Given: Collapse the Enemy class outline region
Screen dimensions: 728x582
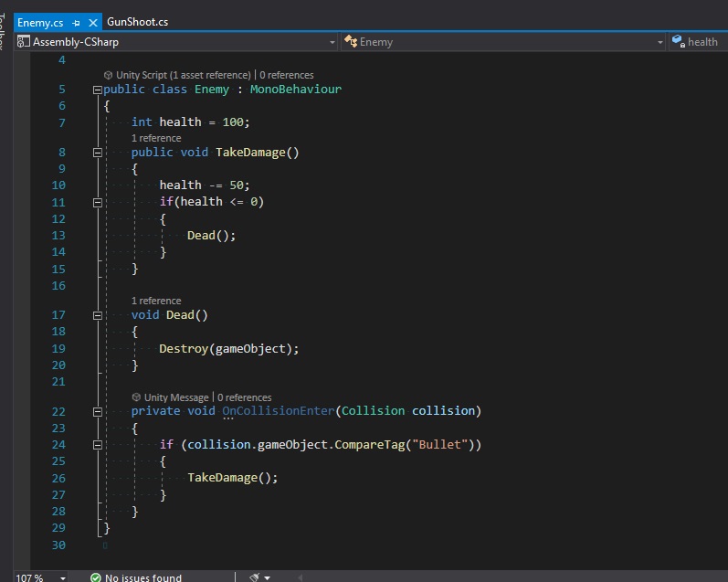Looking at the screenshot, I should pos(98,90).
